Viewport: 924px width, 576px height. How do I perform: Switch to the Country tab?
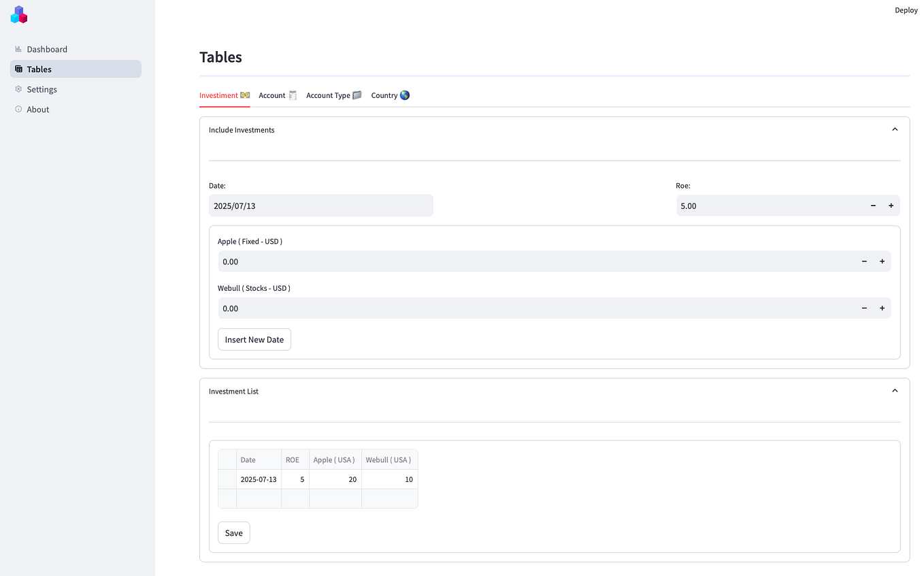pos(384,95)
